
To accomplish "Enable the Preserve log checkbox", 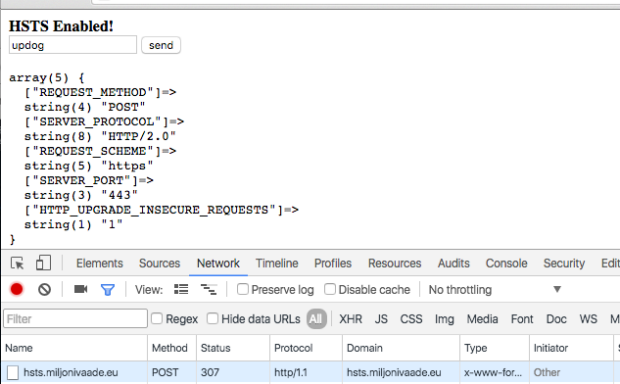I will [243, 289].
